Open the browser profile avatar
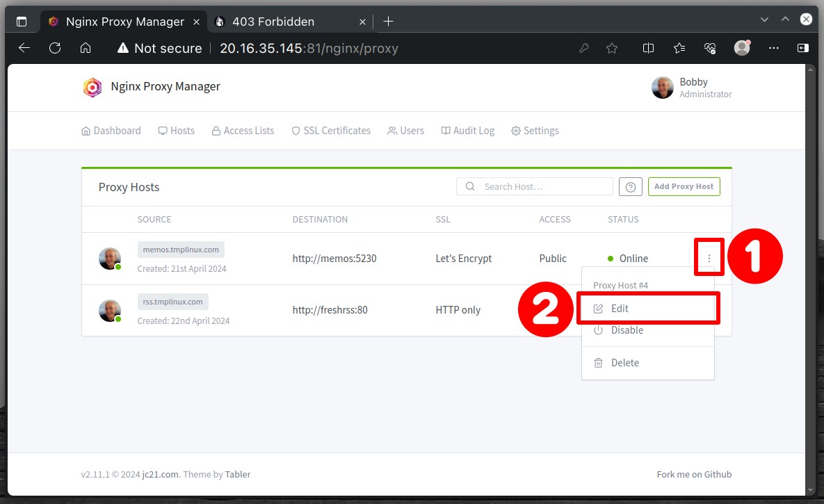Viewport: 824px width, 504px height. click(x=742, y=48)
